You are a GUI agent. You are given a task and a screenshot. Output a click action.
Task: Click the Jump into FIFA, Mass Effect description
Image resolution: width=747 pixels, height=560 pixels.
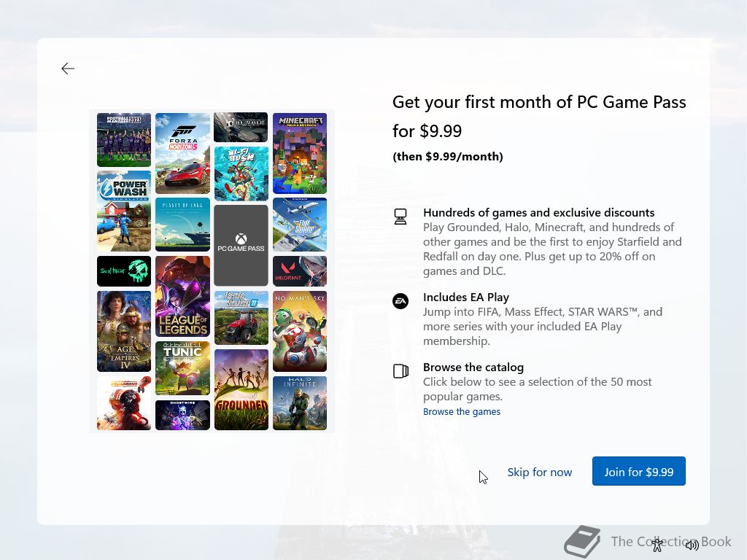point(543,326)
